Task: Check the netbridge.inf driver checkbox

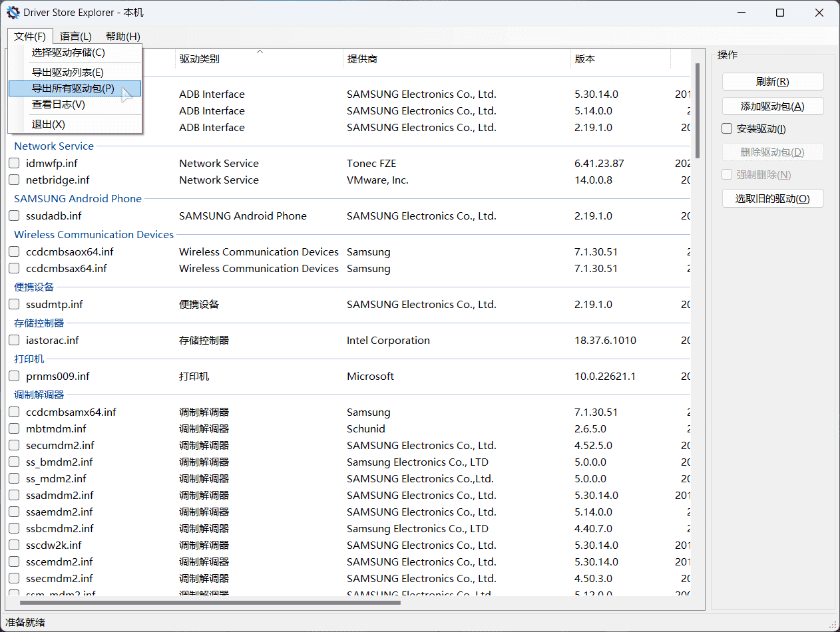Action: click(x=14, y=180)
